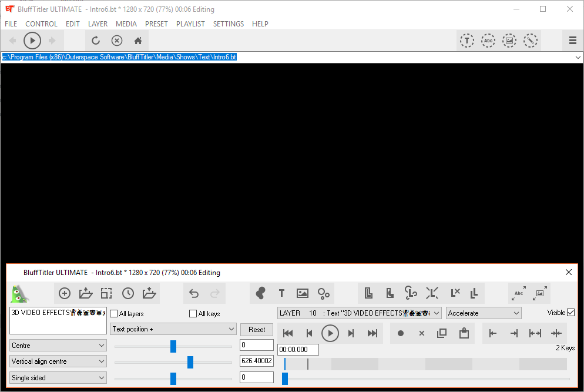
Task: Click the dashed circle Abc icon
Action: 488,40
